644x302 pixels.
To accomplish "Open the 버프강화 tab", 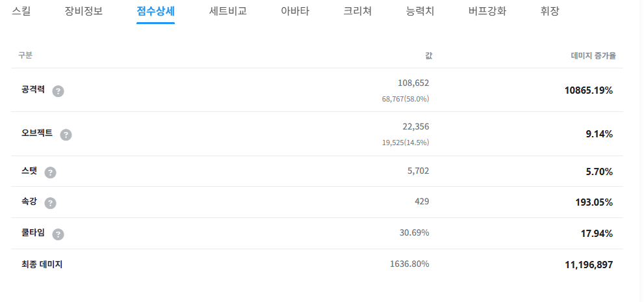I will pos(487,11).
